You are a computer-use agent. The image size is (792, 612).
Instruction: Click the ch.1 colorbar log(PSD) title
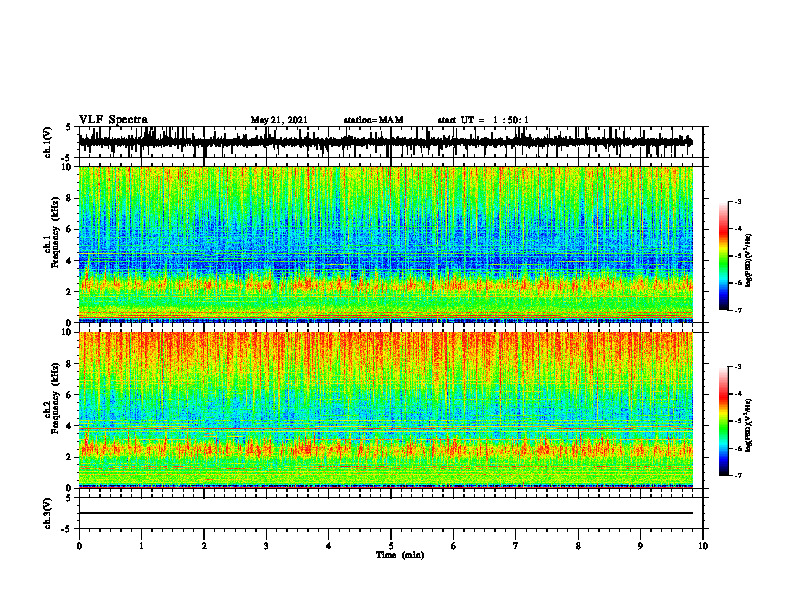click(749, 261)
